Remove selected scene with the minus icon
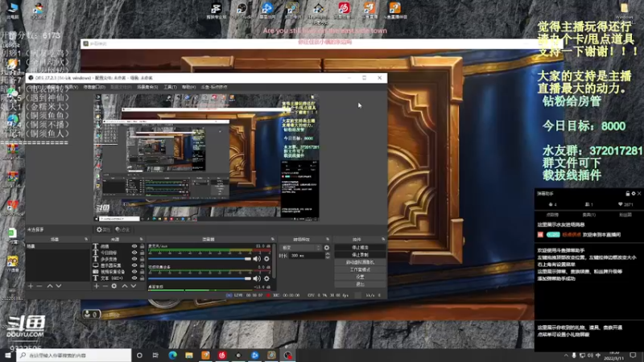 tap(39, 286)
